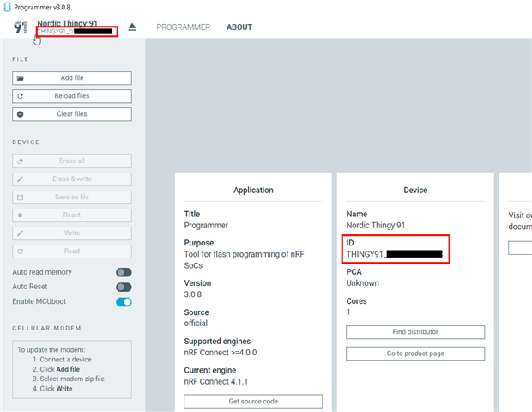
Task: Click the FILE section heading
Action: click(x=21, y=59)
